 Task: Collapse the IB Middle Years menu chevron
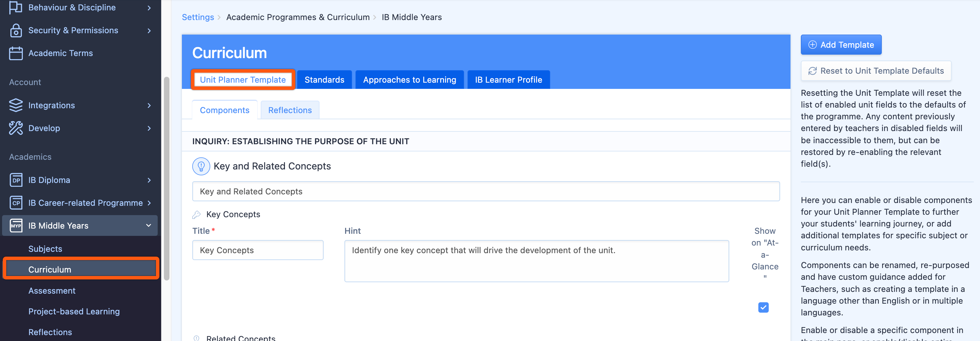[x=149, y=226]
